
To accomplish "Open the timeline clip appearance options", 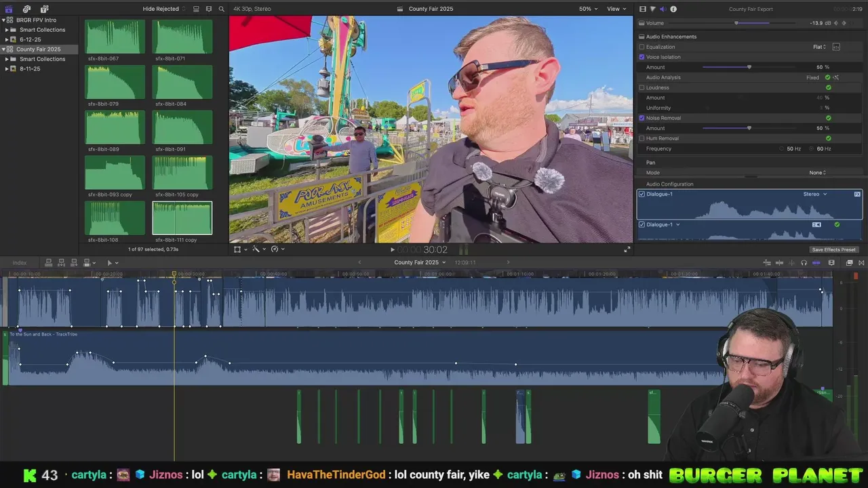I will (x=831, y=262).
